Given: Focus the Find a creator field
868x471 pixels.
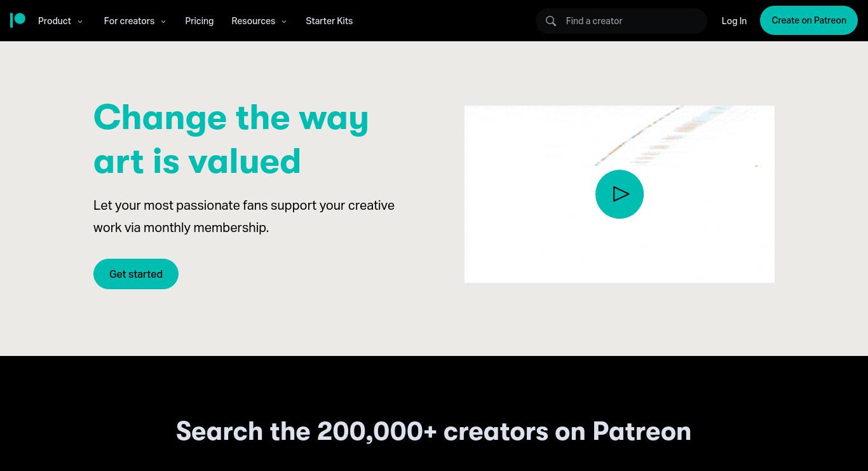Looking at the screenshot, I should point(621,21).
